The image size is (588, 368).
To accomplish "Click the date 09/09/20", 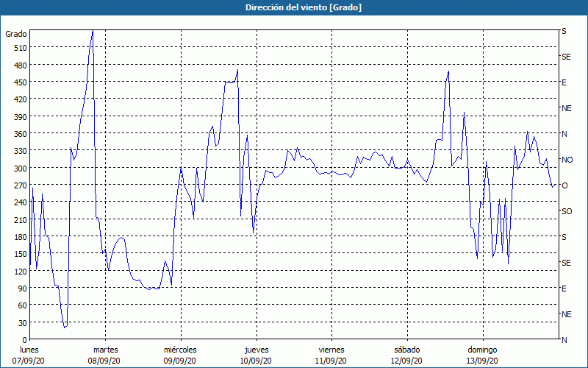I will [x=179, y=361].
